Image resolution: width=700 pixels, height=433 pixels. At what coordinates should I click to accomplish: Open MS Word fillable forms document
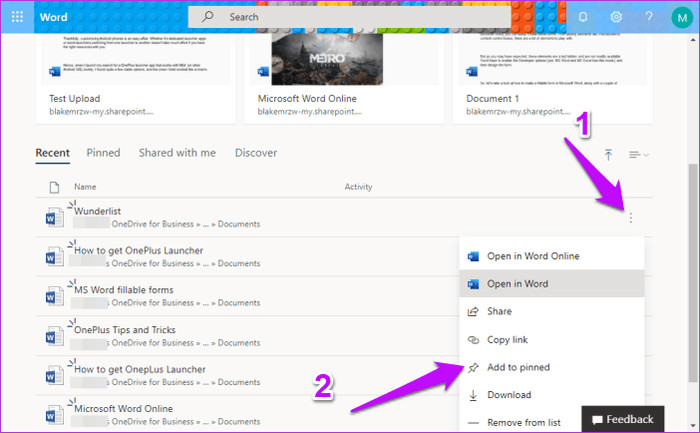124,290
